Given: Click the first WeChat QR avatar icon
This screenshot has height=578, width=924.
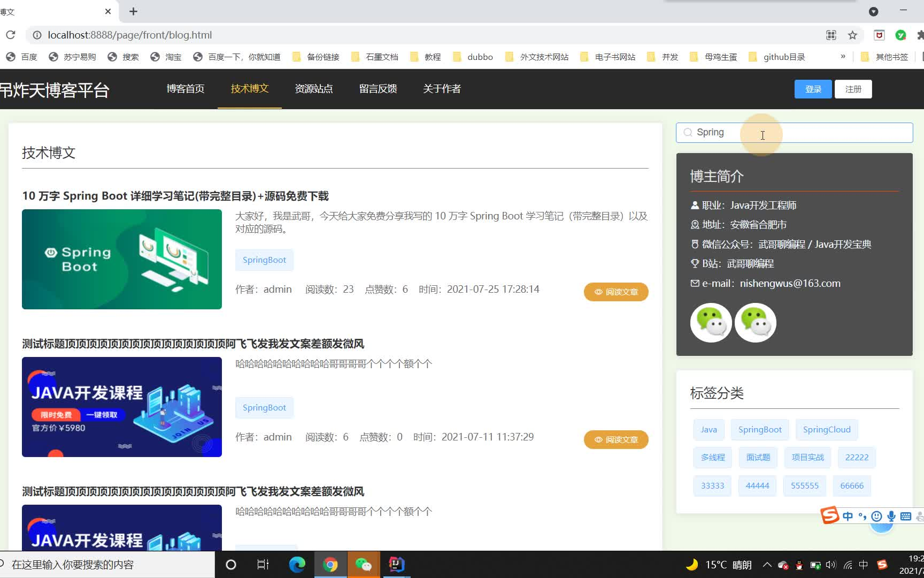Looking at the screenshot, I should coord(711,323).
